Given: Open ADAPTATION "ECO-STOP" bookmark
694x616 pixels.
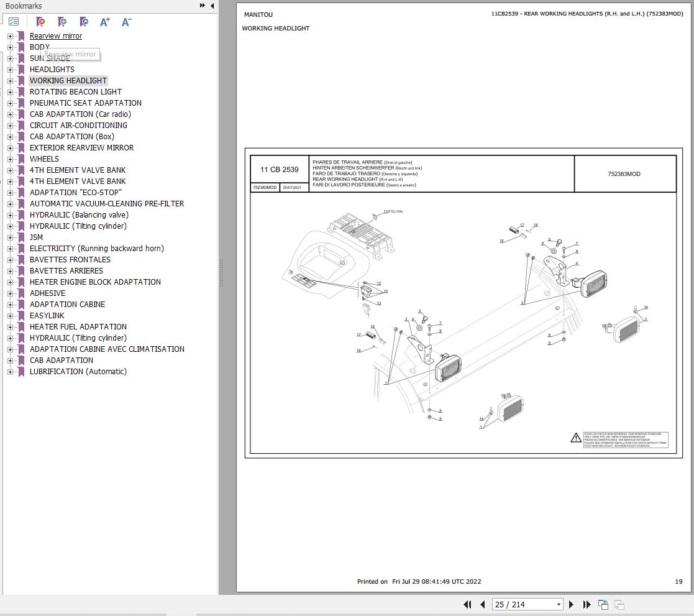Looking at the screenshot, I should pos(76,193).
